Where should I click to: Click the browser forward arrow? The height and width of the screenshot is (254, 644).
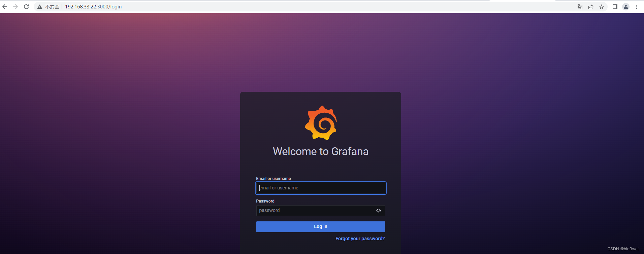[x=15, y=7]
